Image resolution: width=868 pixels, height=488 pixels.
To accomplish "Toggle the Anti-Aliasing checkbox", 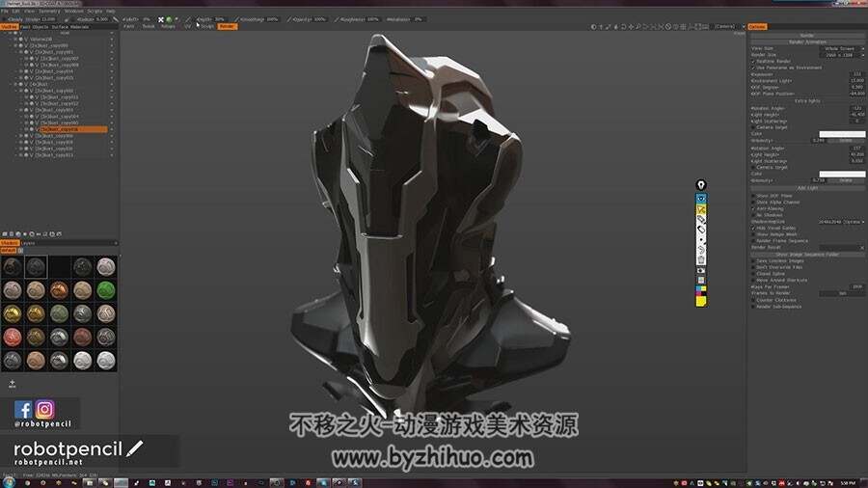I will [753, 208].
